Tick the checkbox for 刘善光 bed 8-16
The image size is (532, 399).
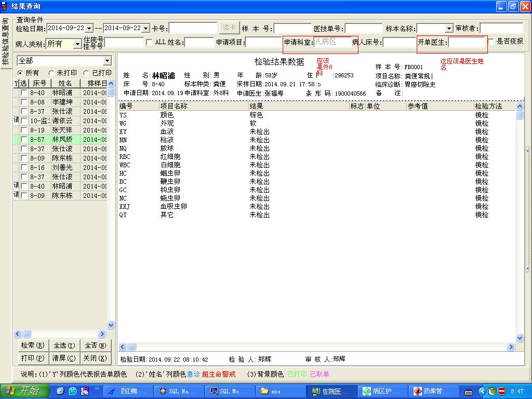point(24,167)
